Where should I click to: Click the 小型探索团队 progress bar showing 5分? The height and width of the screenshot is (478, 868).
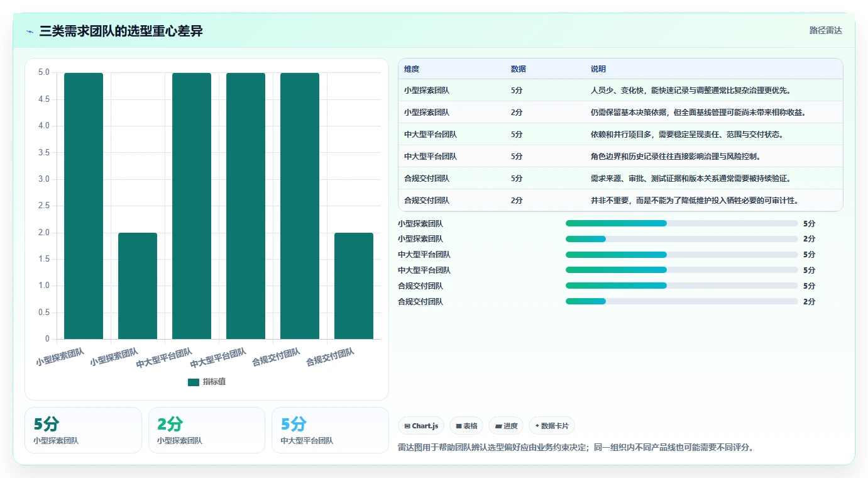point(682,223)
